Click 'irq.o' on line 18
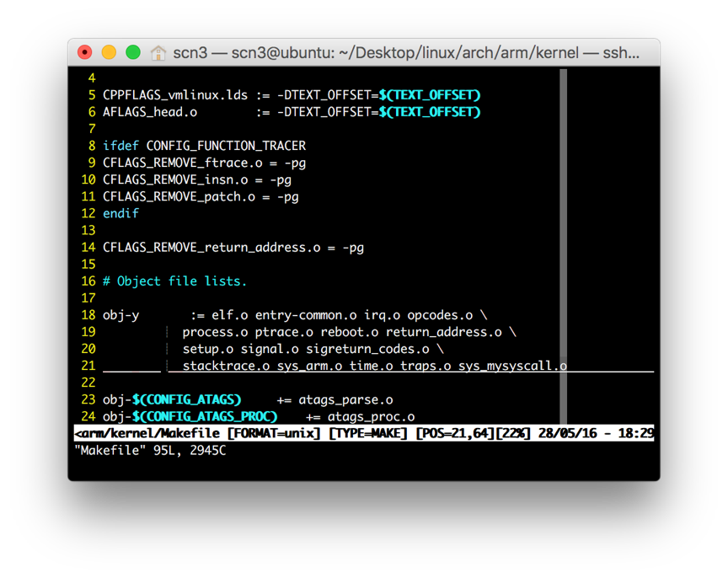Image resolution: width=728 pixels, height=578 pixels. tap(382, 315)
